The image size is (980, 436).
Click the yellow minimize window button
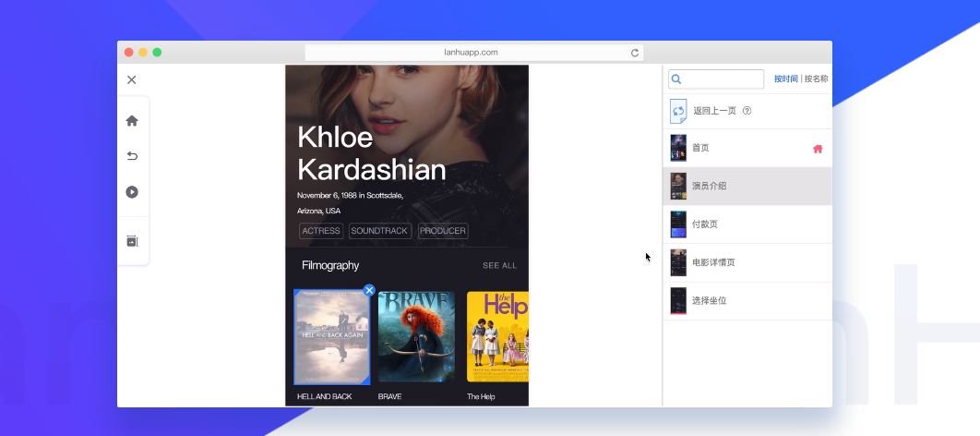[x=143, y=53]
